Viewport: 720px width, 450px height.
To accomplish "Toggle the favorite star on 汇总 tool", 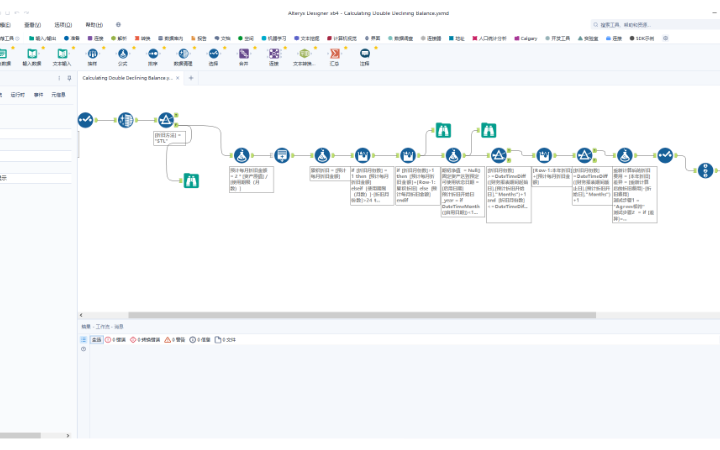I will point(346,48).
